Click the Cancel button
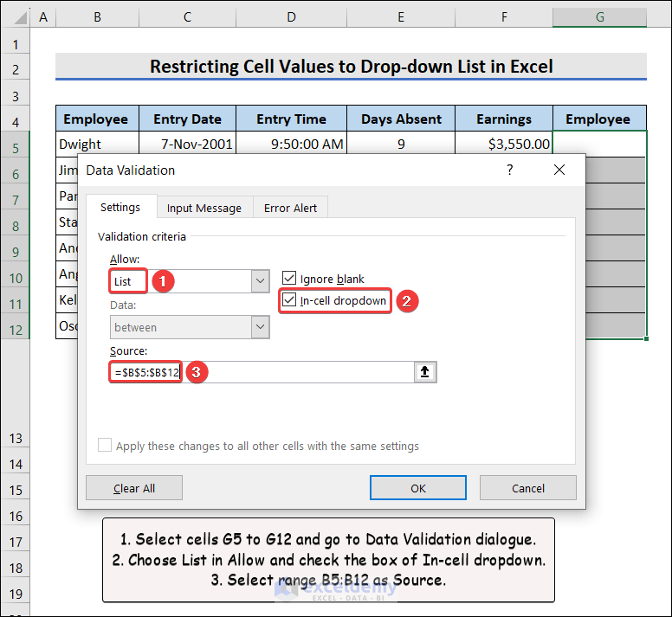672x617 pixels. tap(528, 488)
